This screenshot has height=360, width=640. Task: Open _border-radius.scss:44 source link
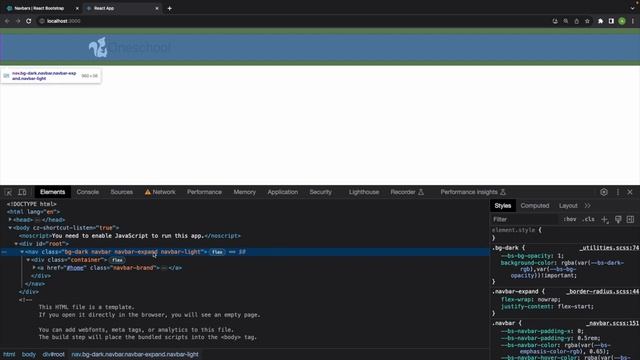click(x=602, y=291)
